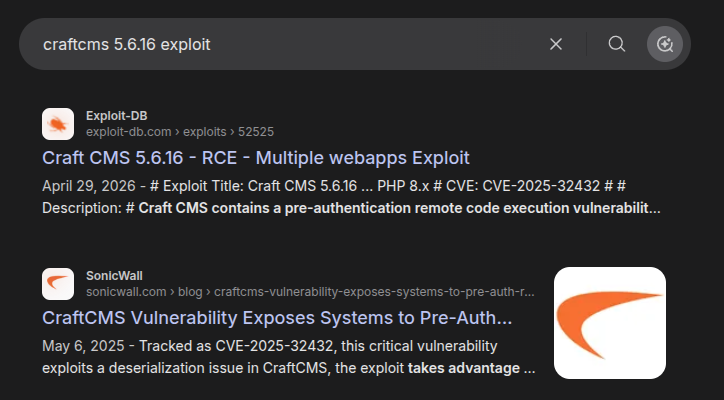This screenshot has width=724, height=400.
Task: Click the CVE-2025-32432 text in SonicWall snippet
Action: [x=274, y=346]
